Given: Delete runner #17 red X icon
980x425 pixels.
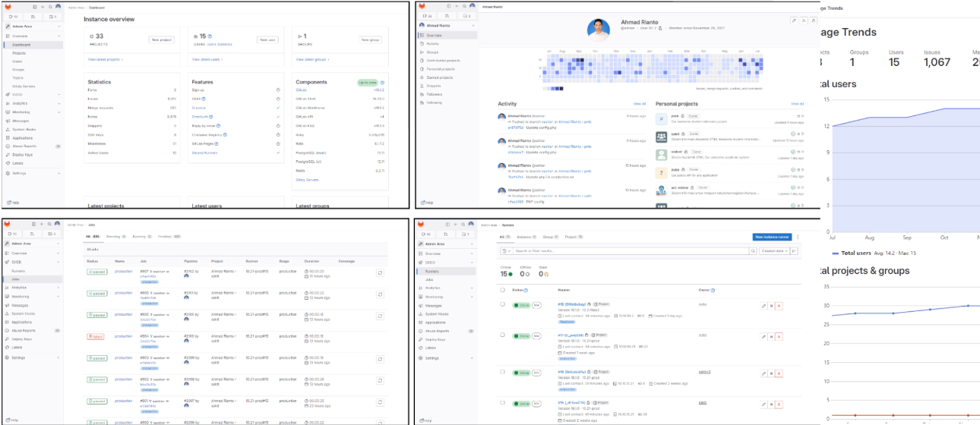Looking at the screenshot, I should click(779, 336).
